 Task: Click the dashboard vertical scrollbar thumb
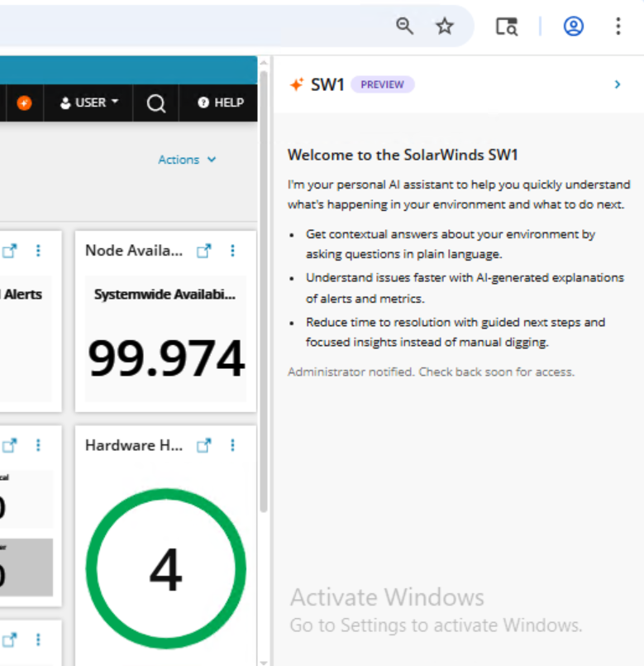click(x=264, y=291)
